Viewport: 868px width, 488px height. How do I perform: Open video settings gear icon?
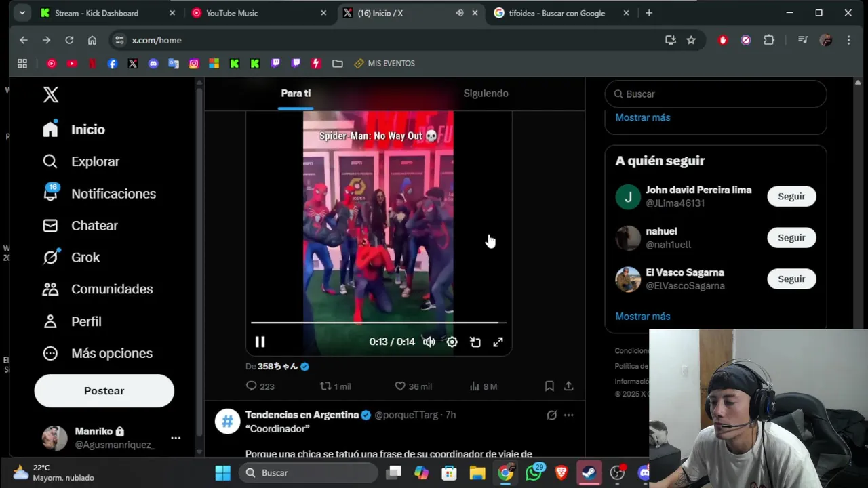(x=452, y=342)
